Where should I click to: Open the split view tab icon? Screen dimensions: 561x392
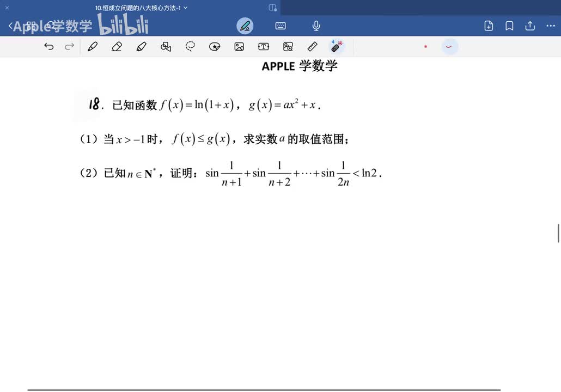coord(273,8)
